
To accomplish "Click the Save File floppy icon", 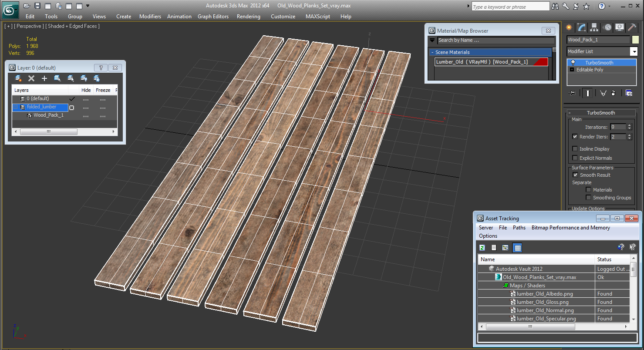I will pyautogui.click(x=37, y=6).
